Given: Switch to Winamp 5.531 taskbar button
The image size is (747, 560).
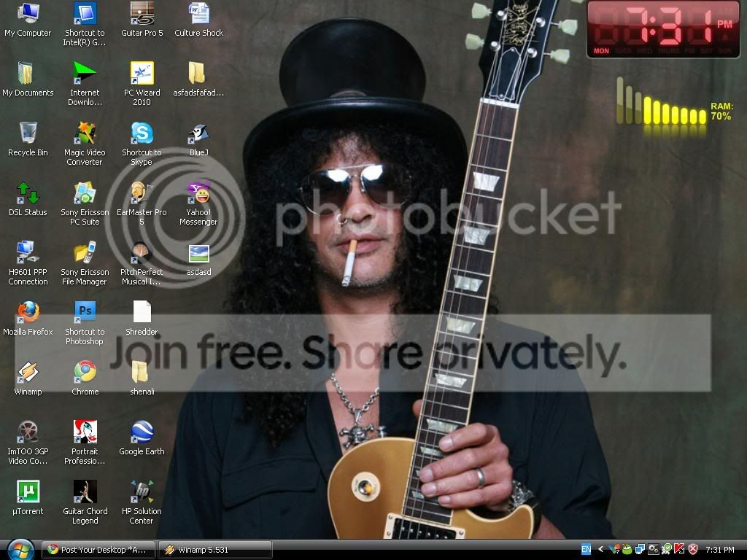Looking at the screenshot, I should coord(215,550).
